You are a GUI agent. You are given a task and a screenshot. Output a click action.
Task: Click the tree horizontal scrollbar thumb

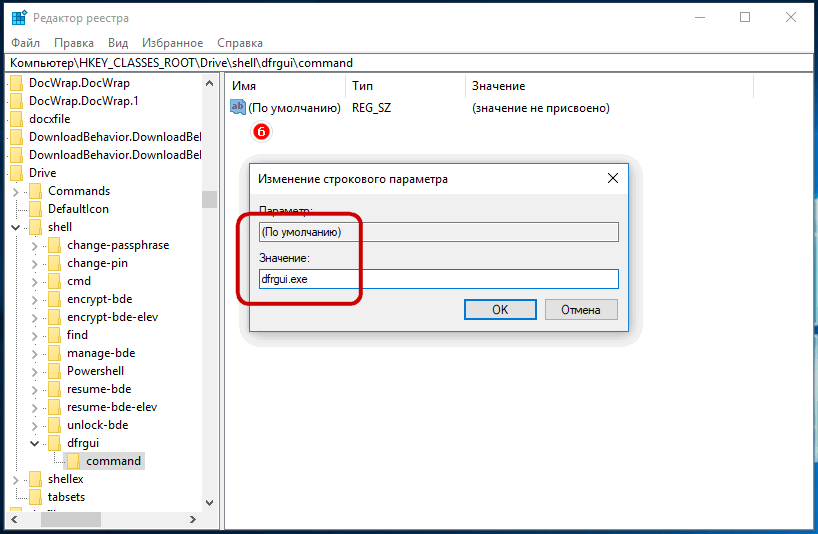71,519
